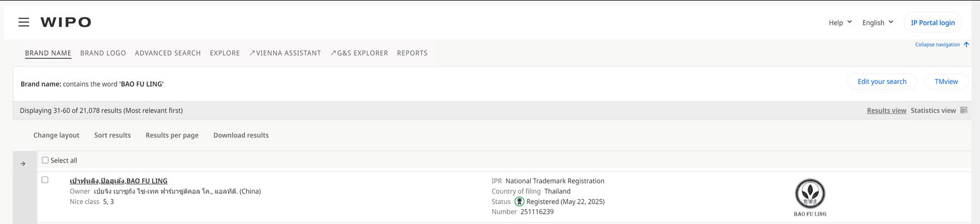Switch to the Brand Logo tab
Image resolution: width=980 pixels, height=224 pixels.
(103, 53)
